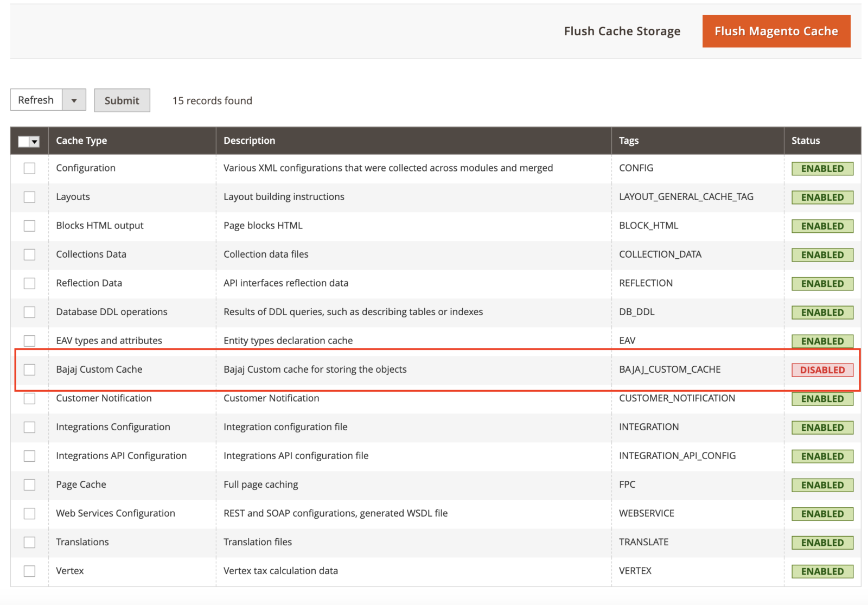Open the mass-select dropdown in table header
The height and width of the screenshot is (605, 868).
click(34, 141)
